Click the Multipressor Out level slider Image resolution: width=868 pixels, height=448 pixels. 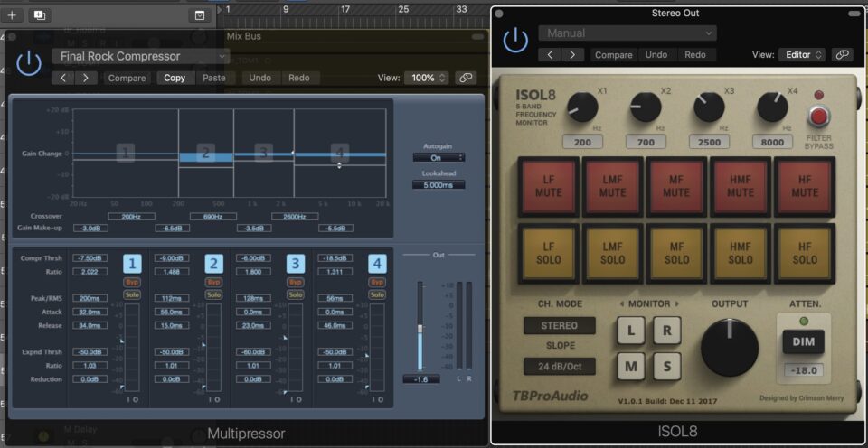point(420,325)
